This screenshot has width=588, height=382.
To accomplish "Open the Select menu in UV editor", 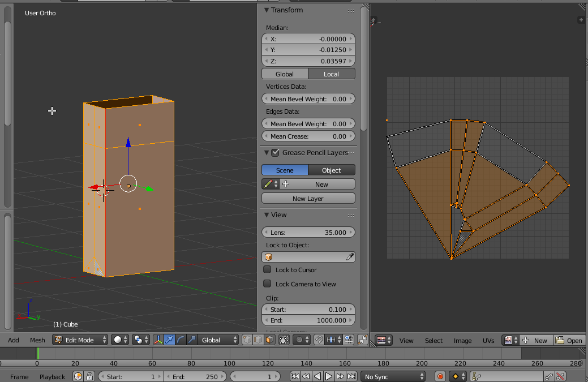I will [x=434, y=340].
